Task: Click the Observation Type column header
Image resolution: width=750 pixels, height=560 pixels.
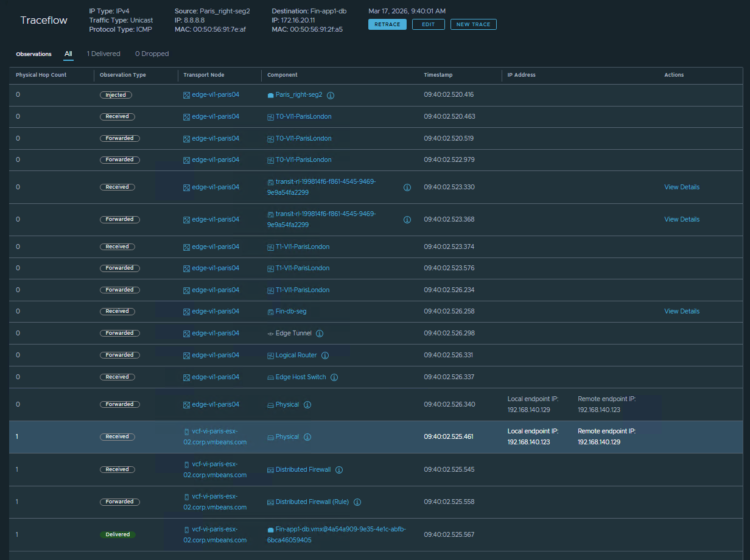Action: [x=123, y=75]
